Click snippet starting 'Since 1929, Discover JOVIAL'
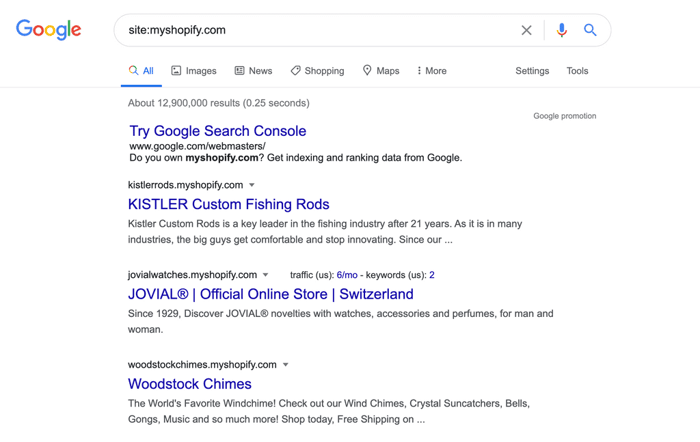This screenshot has width=700, height=442. click(341, 321)
